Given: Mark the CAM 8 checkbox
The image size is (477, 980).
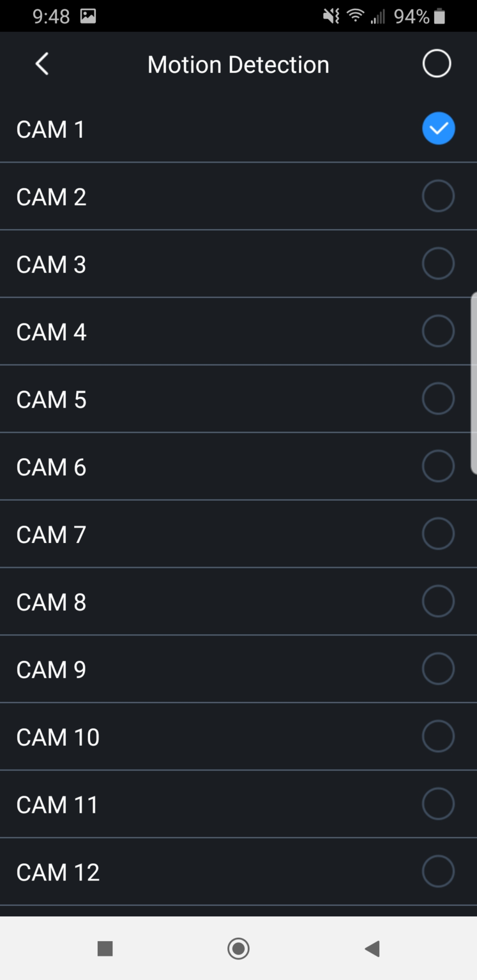Looking at the screenshot, I should 438,602.
